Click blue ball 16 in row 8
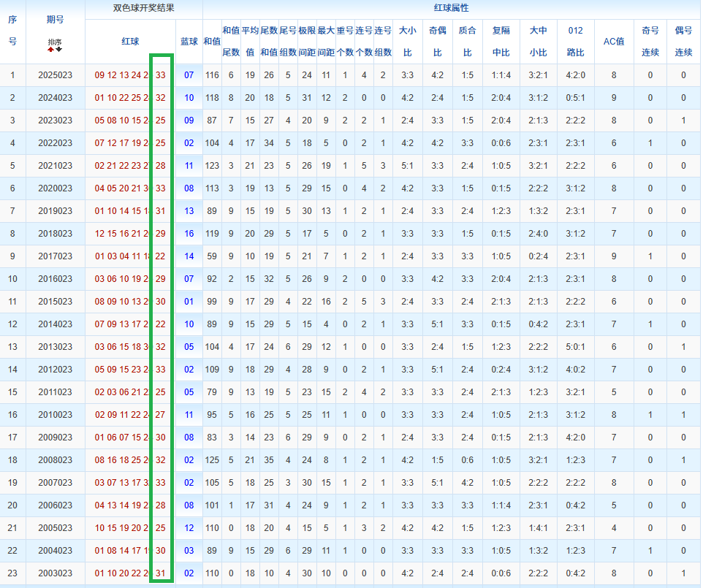 pos(189,234)
